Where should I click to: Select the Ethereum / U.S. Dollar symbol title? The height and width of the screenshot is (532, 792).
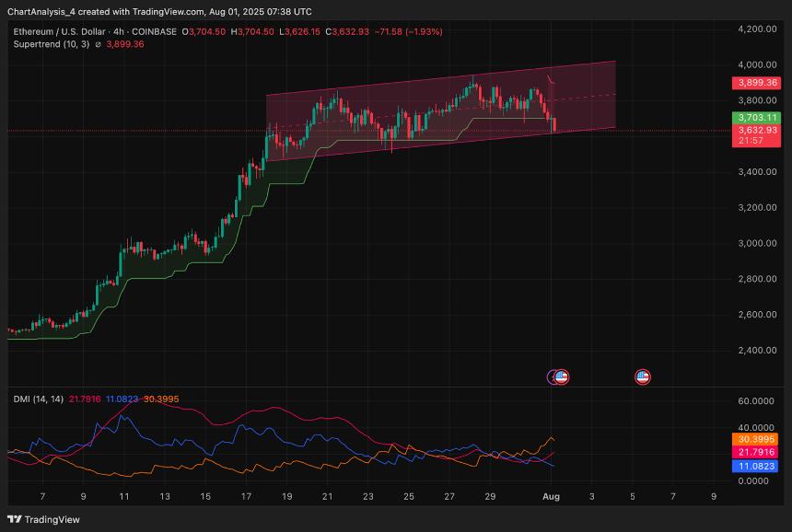coord(60,30)
